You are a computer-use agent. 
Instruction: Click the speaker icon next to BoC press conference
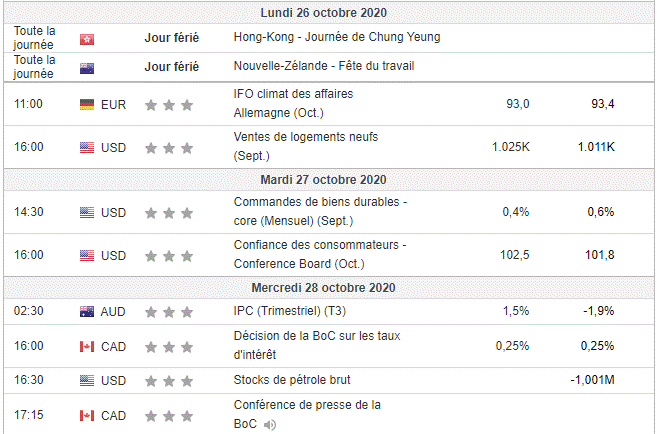pyautogui.click(x=266, y=424)
